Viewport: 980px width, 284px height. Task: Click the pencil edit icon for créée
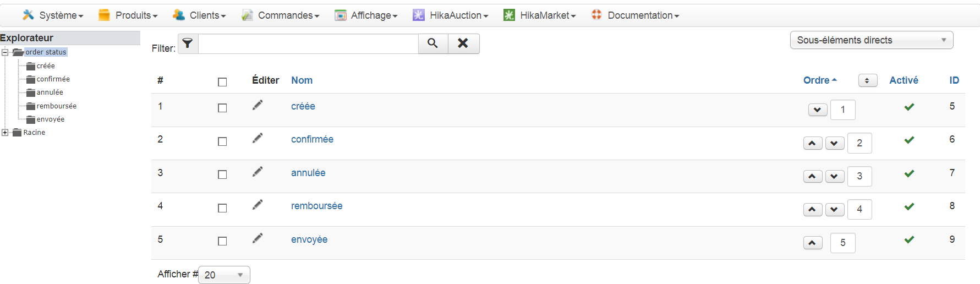pyautogui.click(x=258, y=105)
